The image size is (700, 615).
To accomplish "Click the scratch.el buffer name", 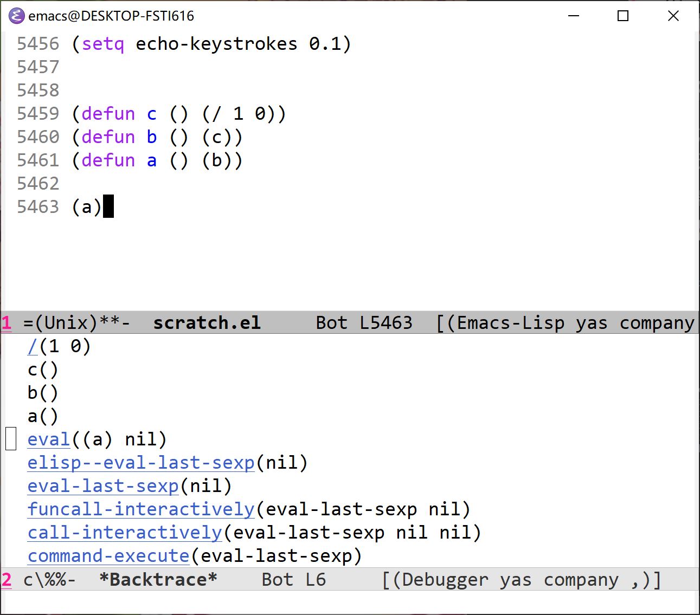I will (x=207, y=323).
